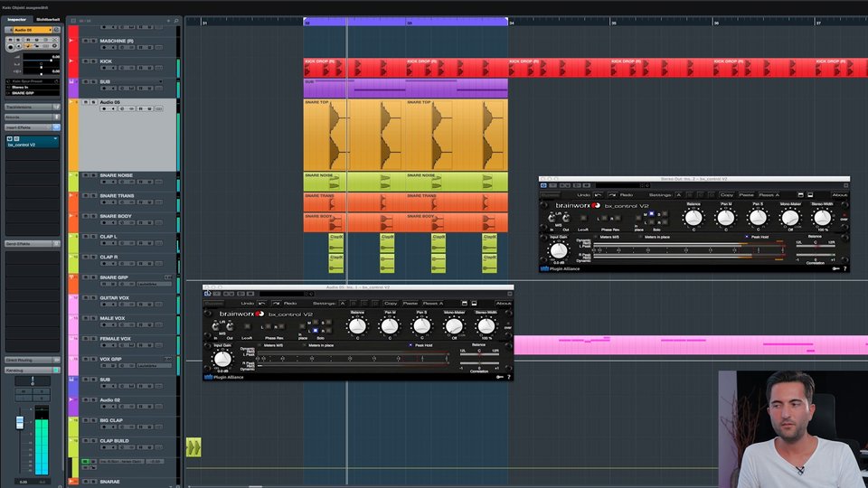Expand the Akkorde inspector section
Image resolution: width=868 pixels, height=488 pixels.
pos(33,117)
